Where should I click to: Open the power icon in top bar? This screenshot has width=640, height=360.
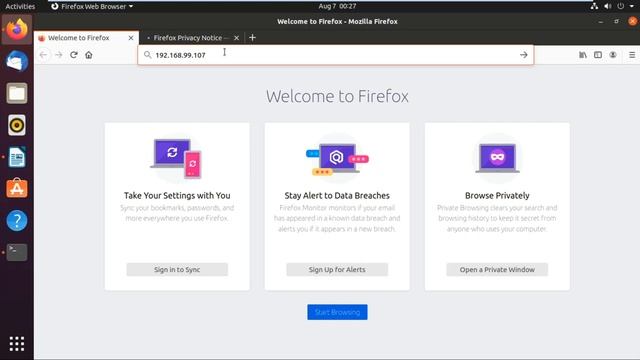click(x=621, y=6)
